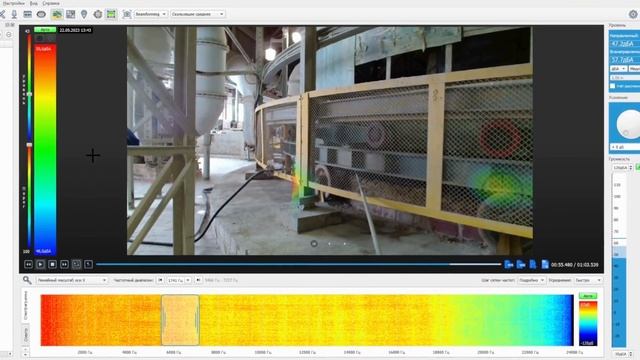Switch to the Спектрограмма vertical tab
The width and height of the screenshot is (640, 360).
(x=26, y=305)
